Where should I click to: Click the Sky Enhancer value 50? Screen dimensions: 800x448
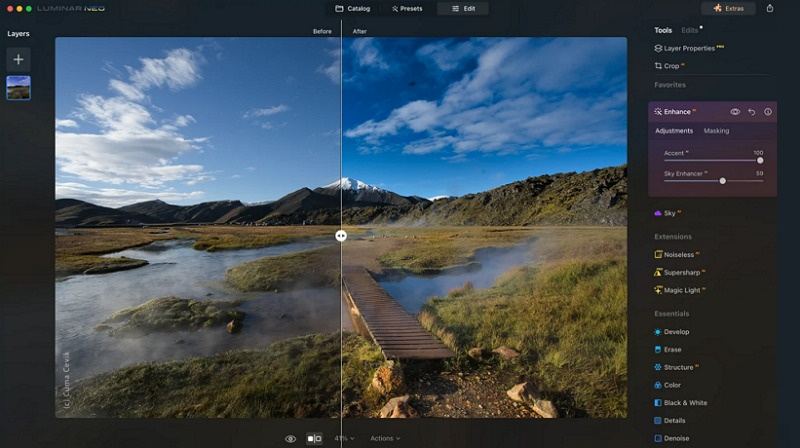[760, 173]
